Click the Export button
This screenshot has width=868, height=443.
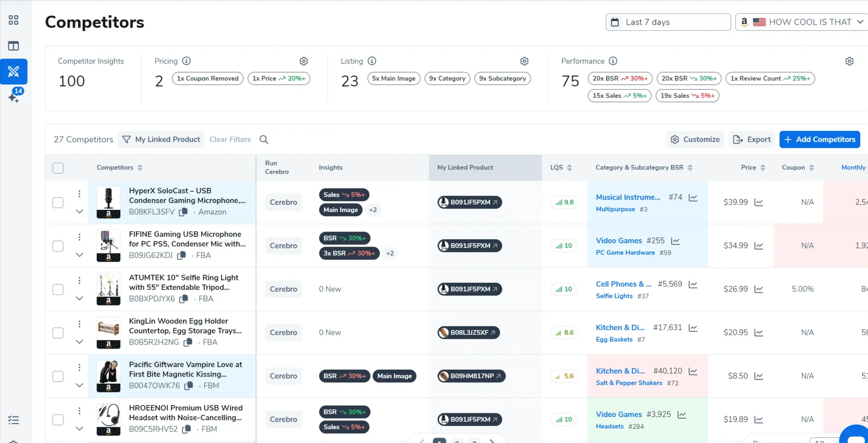pos(752,139)
